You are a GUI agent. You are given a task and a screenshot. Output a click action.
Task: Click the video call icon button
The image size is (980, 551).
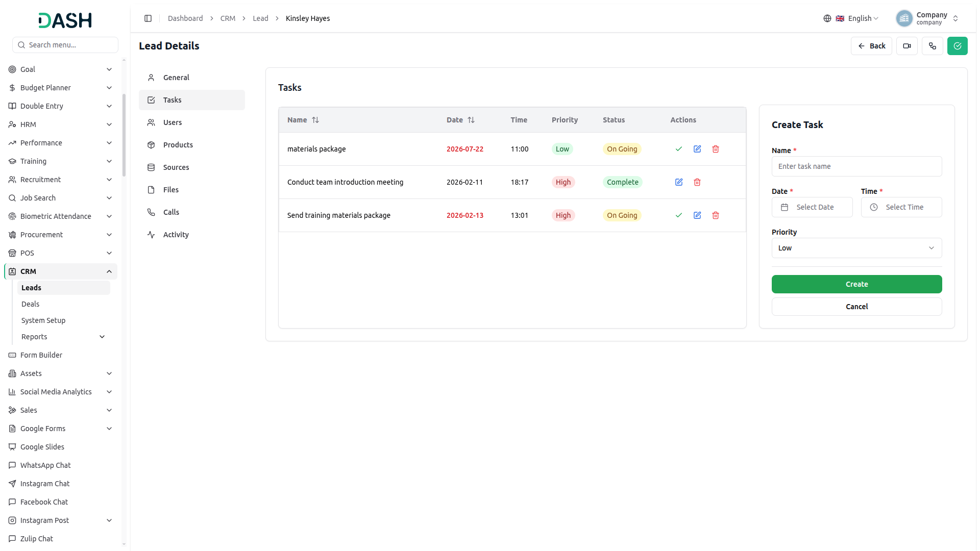[907, 46]
